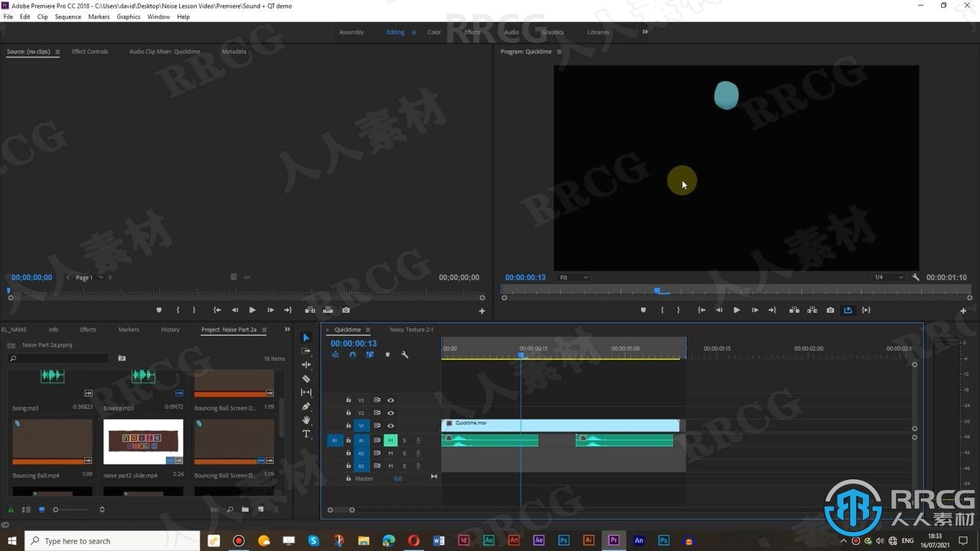
Task: Select the Type tool
Action: pyautogui.click(x=306, y=434)
